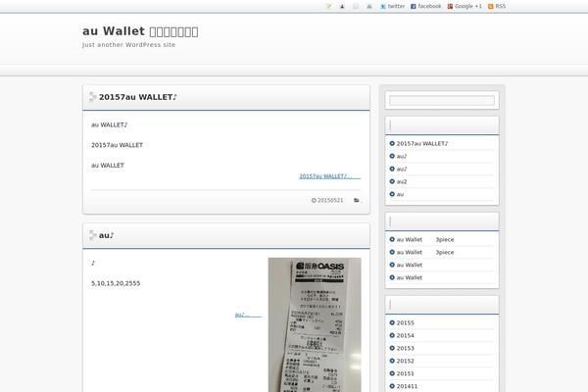The image size is (588, 392).
Task: Click the clock icon beside 20150521
Action: (x=314, y=200)
